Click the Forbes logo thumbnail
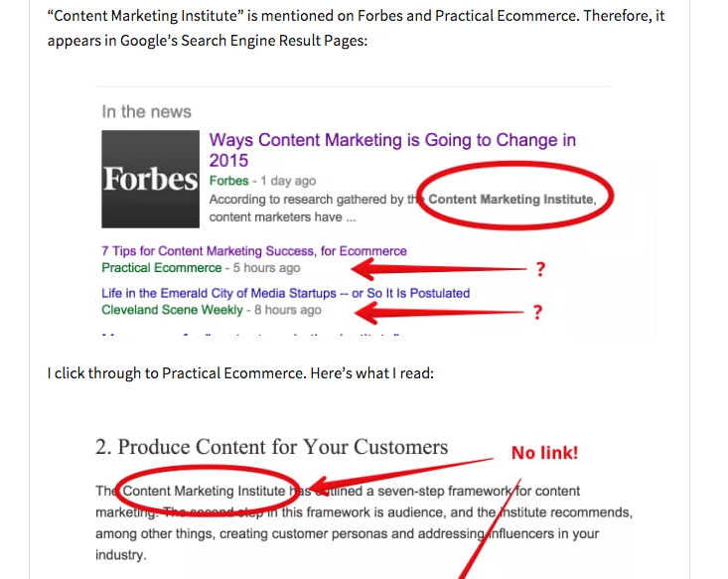This screenshot has width=728, height=579. pyautogui.click(x=150, y=179)
